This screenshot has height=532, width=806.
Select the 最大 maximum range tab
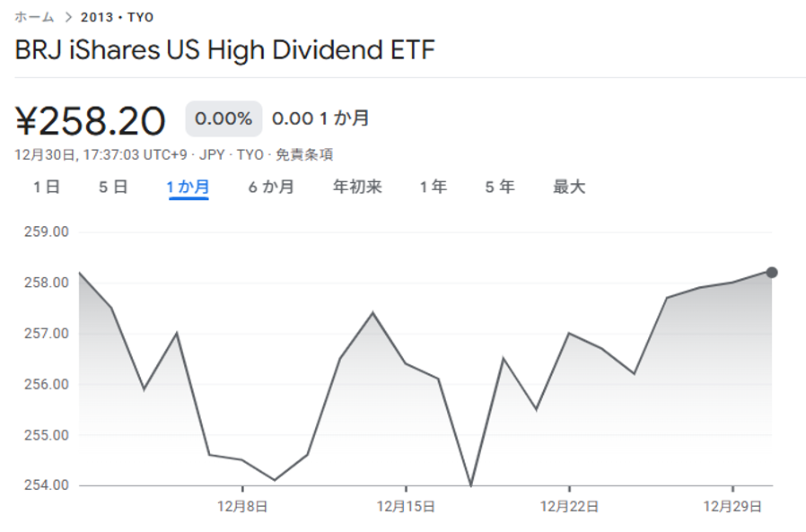569,187
